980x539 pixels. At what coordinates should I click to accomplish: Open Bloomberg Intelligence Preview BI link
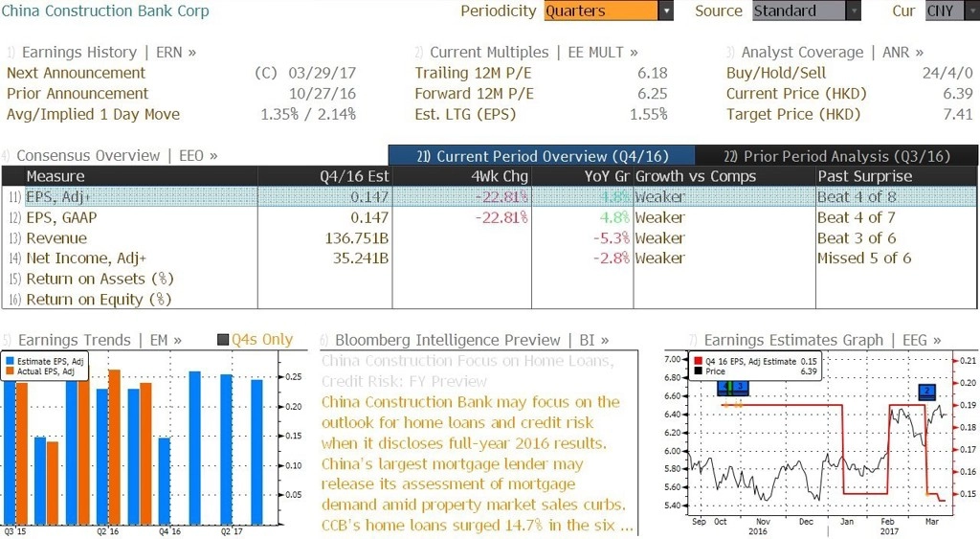[x=464, y=340]
